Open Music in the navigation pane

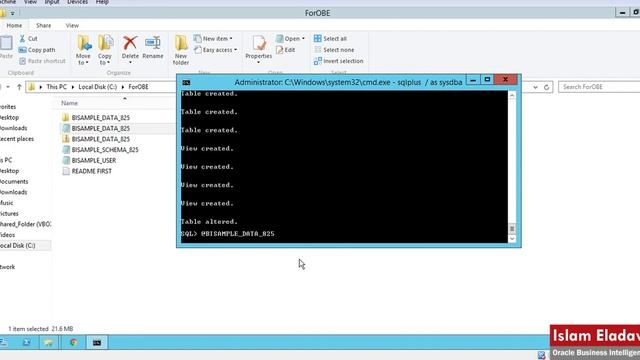pos(7,203)
